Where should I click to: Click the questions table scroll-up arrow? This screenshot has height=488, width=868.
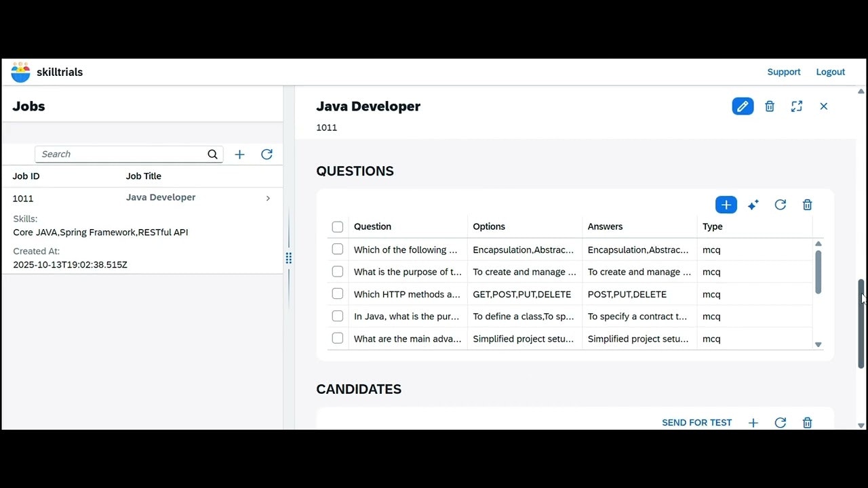tap(818, 243)
